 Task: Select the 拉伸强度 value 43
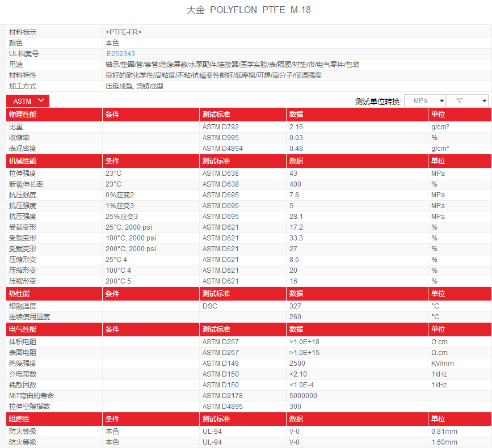(x=293, y=174)
